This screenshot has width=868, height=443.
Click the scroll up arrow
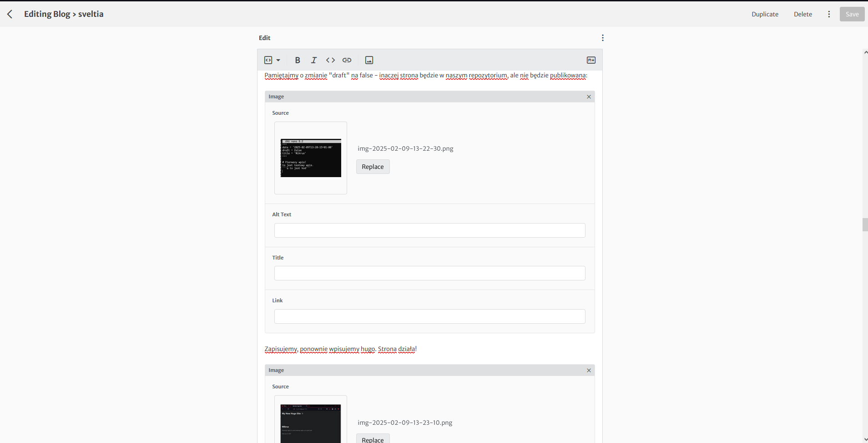(865, 52)
